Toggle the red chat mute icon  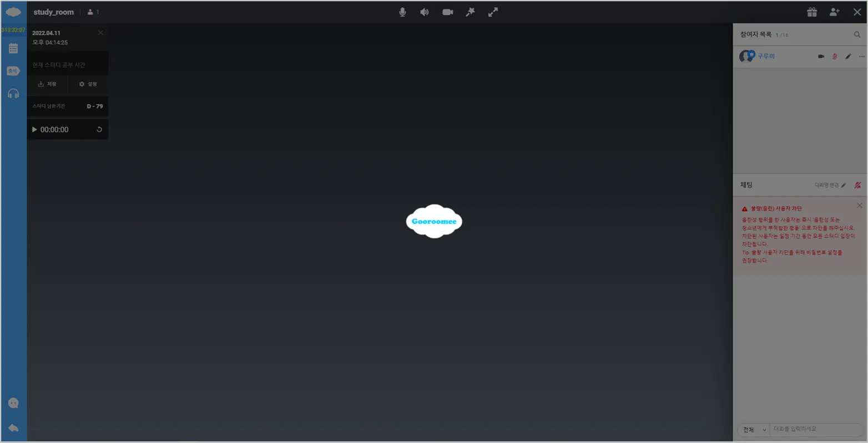857,185
